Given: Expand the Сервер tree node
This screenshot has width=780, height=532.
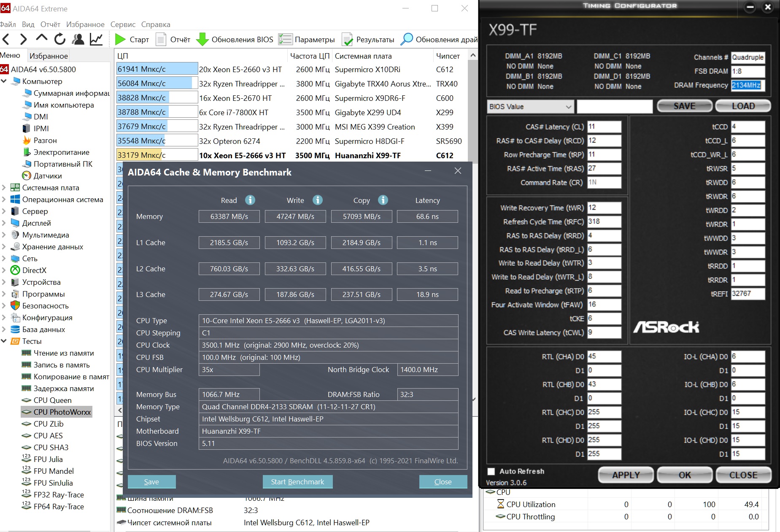Looking at the screenshot, I should click(4, 211).
